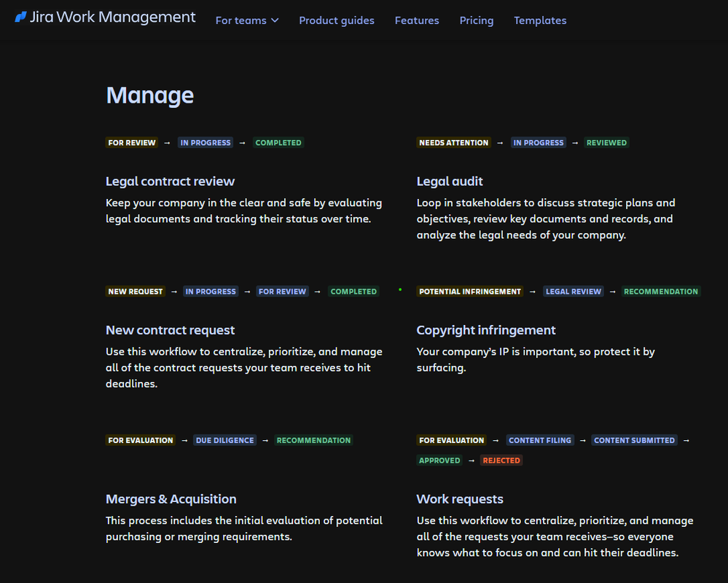Click RECOMMENDATION badge above Mergers & Acquisition
The height and width of the screenshot is (583, 728).
(313, 440)
